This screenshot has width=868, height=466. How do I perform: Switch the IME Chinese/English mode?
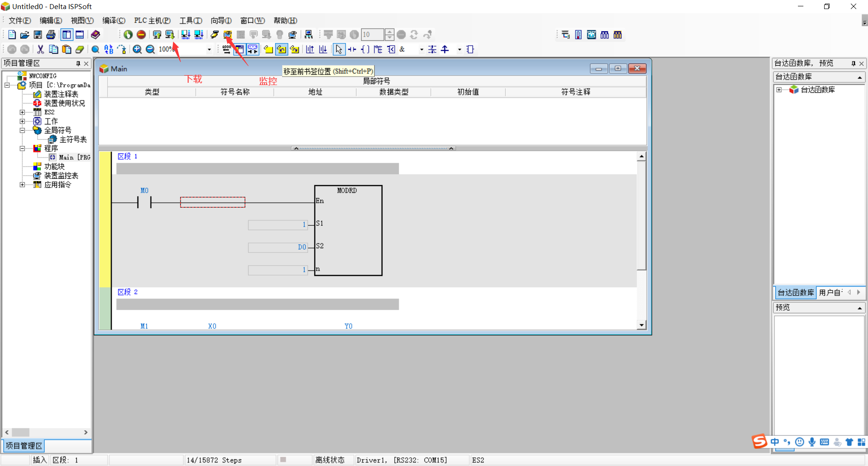775,442
